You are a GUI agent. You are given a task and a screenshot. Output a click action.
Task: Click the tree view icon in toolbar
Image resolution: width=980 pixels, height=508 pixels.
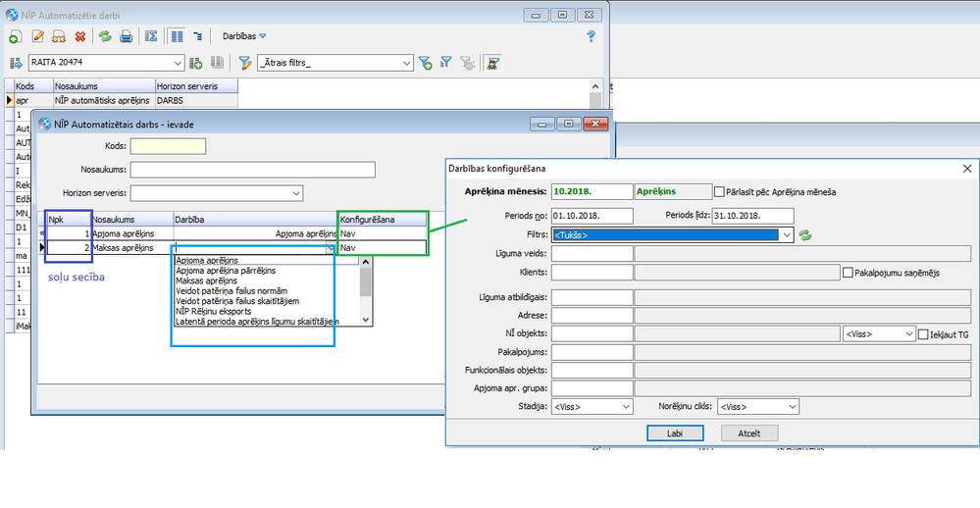(198, 36)
